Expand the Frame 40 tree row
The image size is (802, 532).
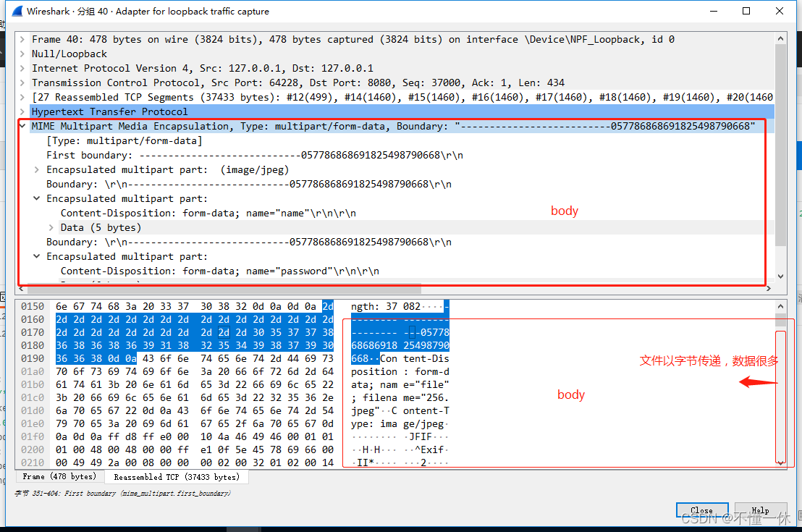pyautogui.click(x=22, y=39)
